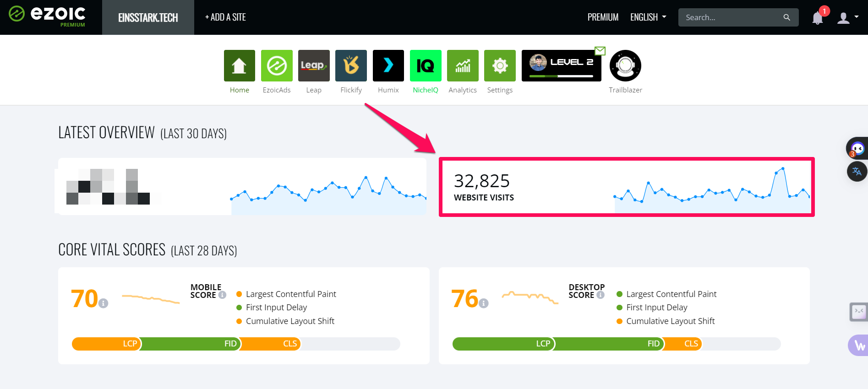The image size is (868, 389).
Task: Click the purple W floating icon
Action: point(859,346)
